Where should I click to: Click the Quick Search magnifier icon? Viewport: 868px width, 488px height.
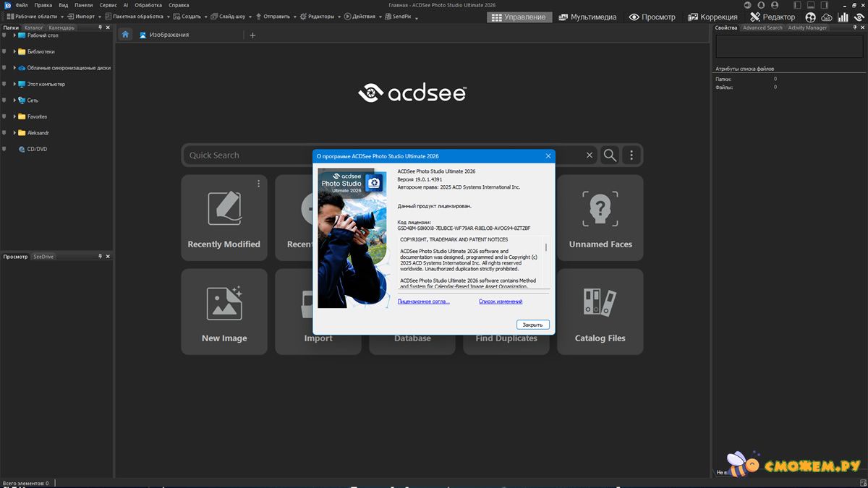(610, 155)
